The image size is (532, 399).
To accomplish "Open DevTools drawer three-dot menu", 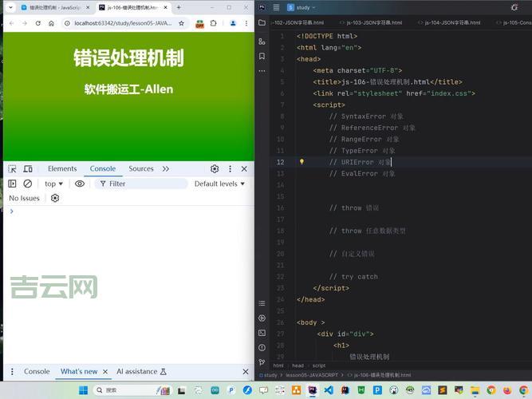I will pyautogui.click(x=12, y=372).
